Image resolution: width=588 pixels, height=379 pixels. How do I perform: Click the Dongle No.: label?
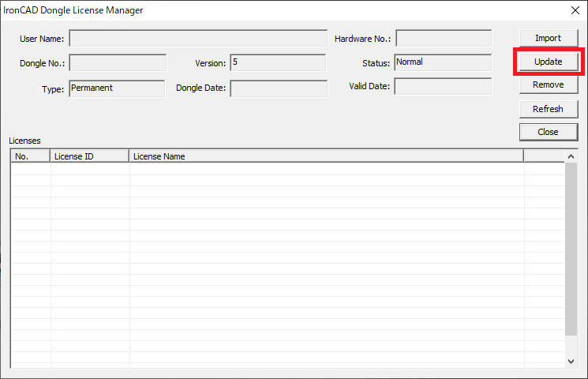43,63
